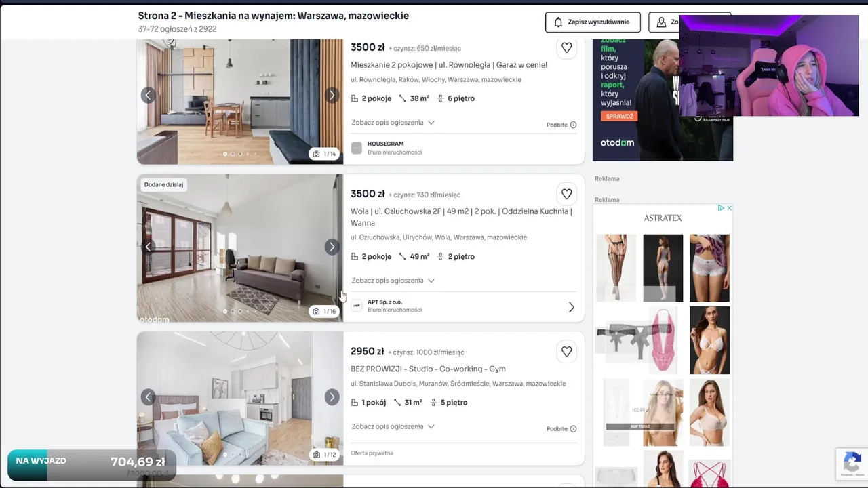Open Dubois studio sofa photo
The image size is (868, 488).
point(240,398)
